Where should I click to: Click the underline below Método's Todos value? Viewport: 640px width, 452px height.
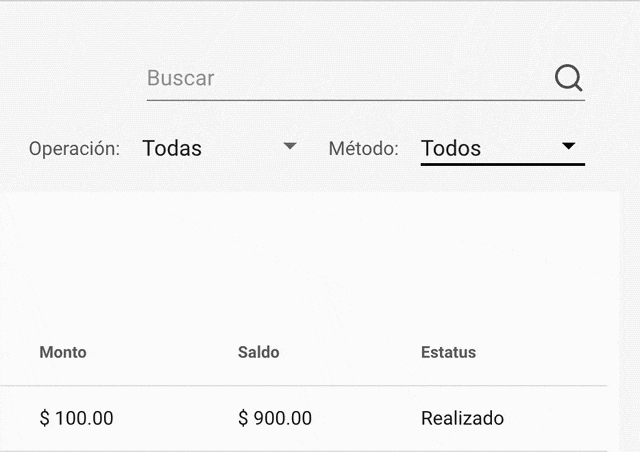pos(502,164)
